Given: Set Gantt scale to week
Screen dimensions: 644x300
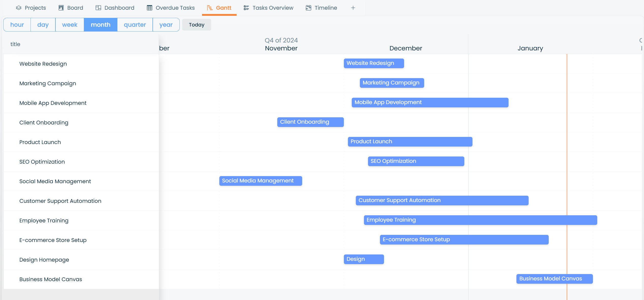Looking at the screenshot, I should point(70,25).
